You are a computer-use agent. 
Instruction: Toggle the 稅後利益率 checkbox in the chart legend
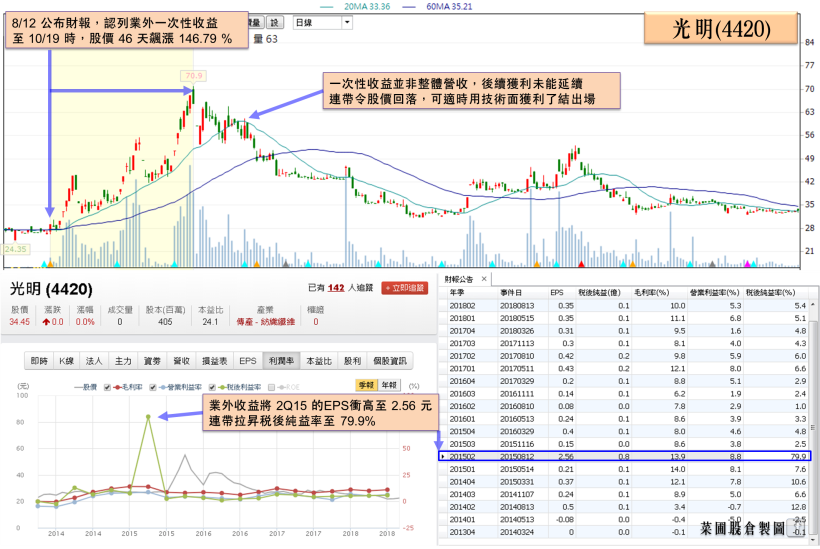point(212,387)
